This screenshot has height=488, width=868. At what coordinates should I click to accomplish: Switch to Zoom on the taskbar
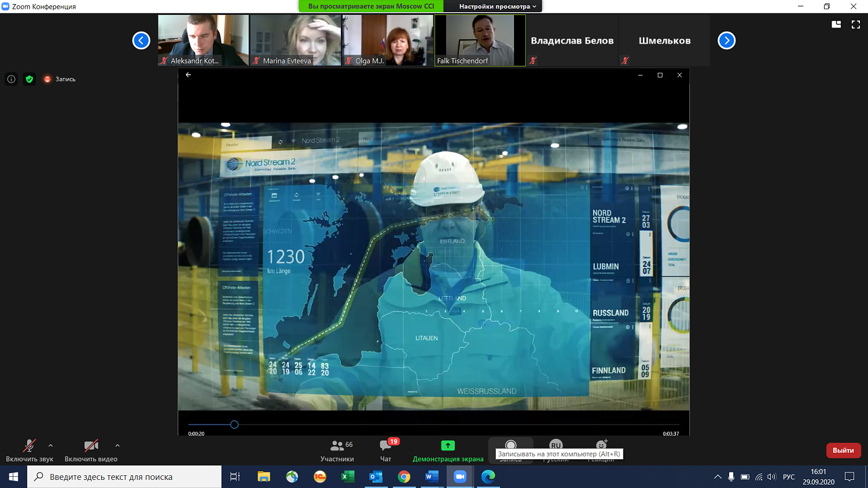[460, 476]
